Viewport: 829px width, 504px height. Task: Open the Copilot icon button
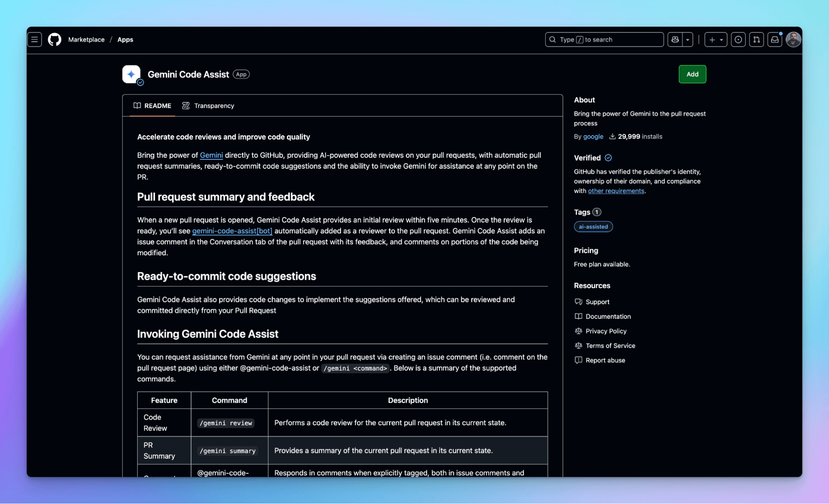pos(675,40)
